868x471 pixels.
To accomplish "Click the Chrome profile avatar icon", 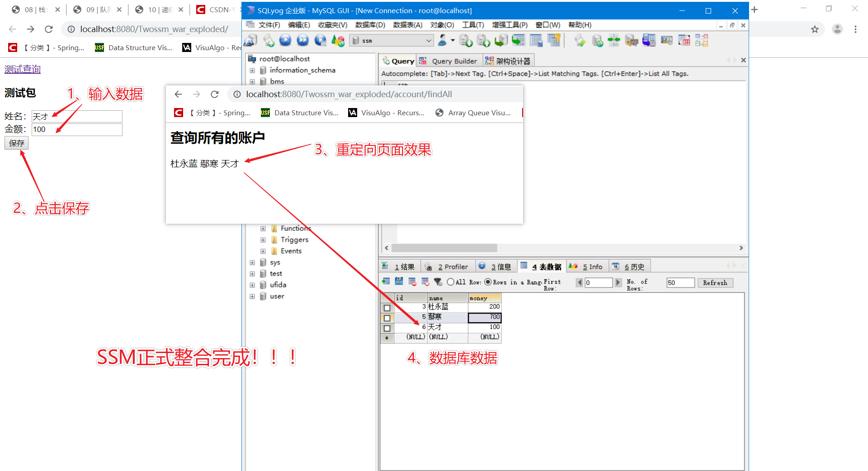I will (x=837, y=29).
